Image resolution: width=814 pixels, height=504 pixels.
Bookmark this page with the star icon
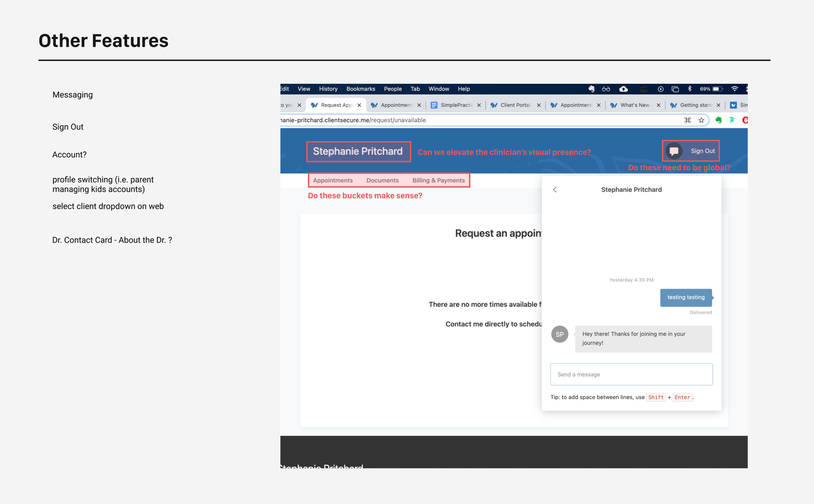click(x=701, y=120)
